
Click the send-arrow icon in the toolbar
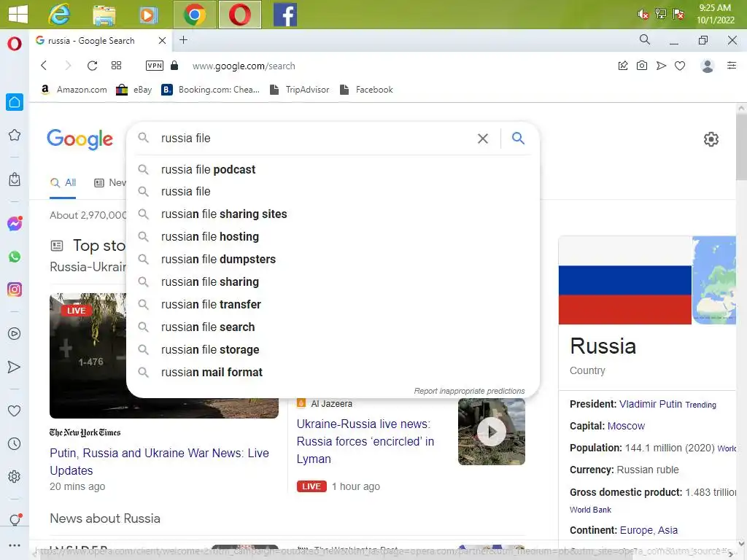(661, 66)
